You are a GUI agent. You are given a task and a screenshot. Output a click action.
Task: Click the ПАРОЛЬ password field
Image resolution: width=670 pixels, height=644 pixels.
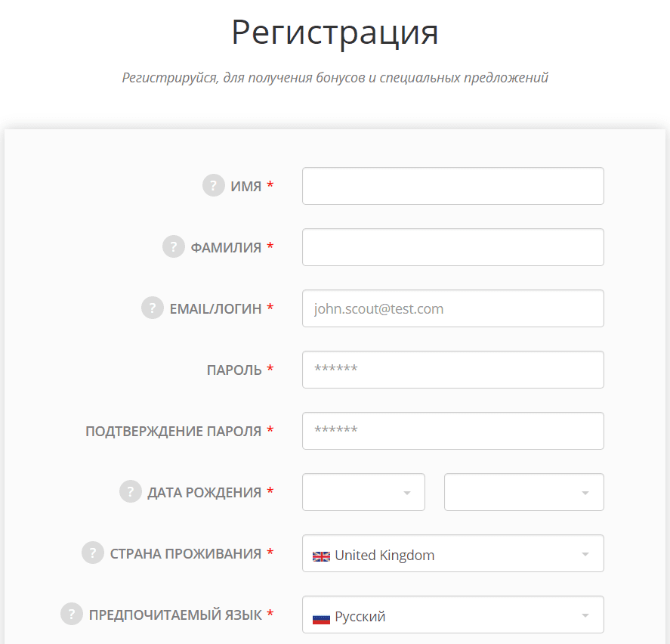pyautogui.click(x=452, y=370)
